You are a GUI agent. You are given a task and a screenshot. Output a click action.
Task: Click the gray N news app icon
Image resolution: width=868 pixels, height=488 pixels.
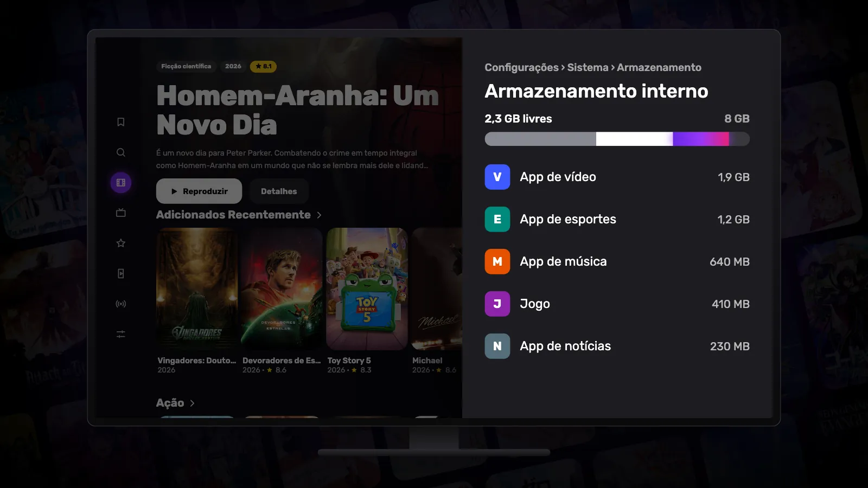(x=497, y=346)
